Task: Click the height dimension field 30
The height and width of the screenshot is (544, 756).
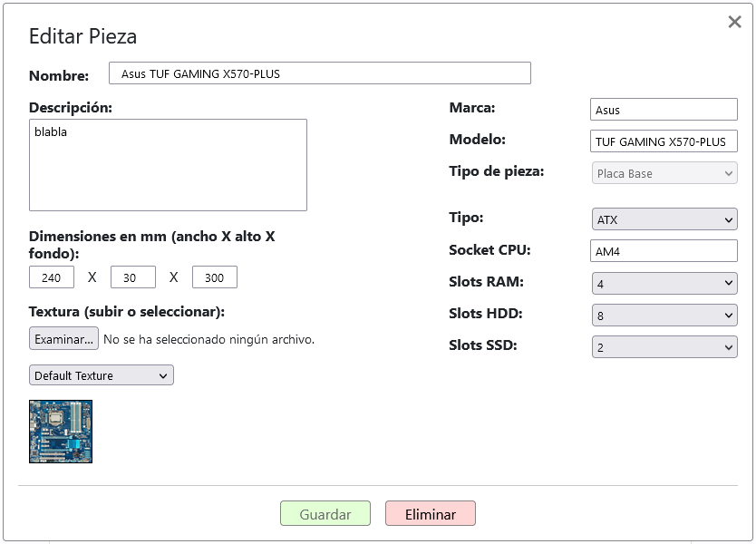Action: 133,277
